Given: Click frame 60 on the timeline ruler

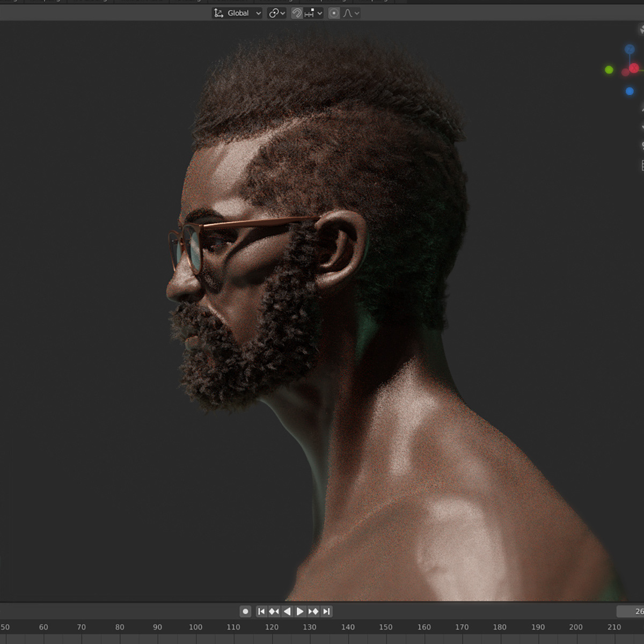Looking at the screenshot, I should tap(43, 627).
